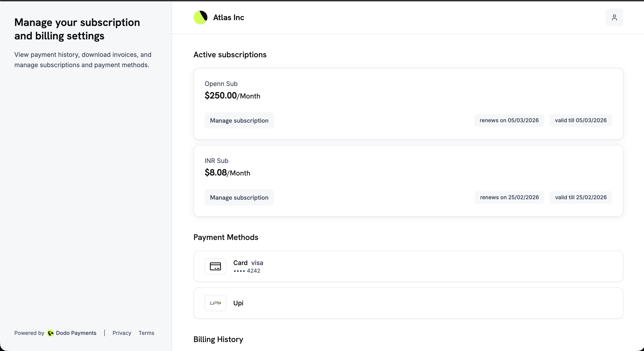
Task: Open the Privacy link
Action: coord(122,333)
